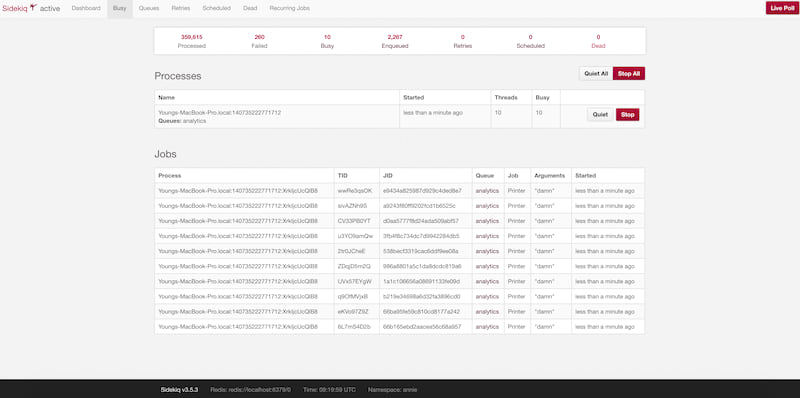Quiet the Youngs-MacBook-Pro process
Viewport: 800px width, 398px height.
click(600, 115)
